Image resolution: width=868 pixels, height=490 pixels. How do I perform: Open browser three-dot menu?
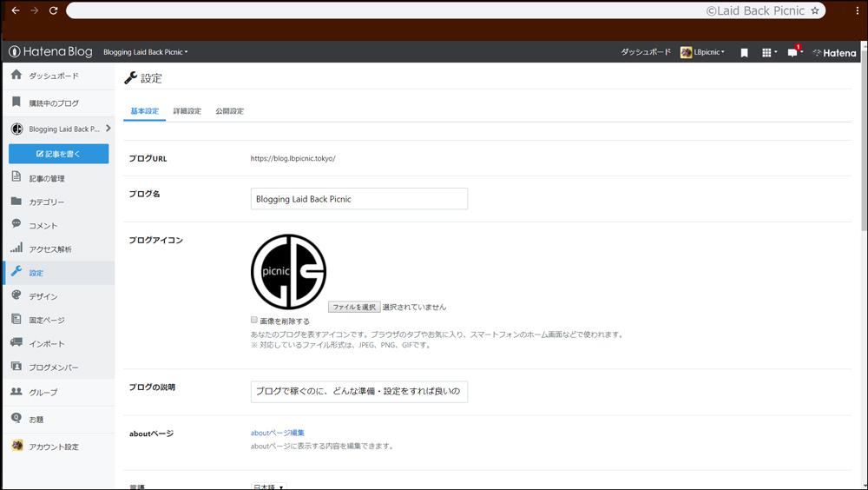point(857,10)
